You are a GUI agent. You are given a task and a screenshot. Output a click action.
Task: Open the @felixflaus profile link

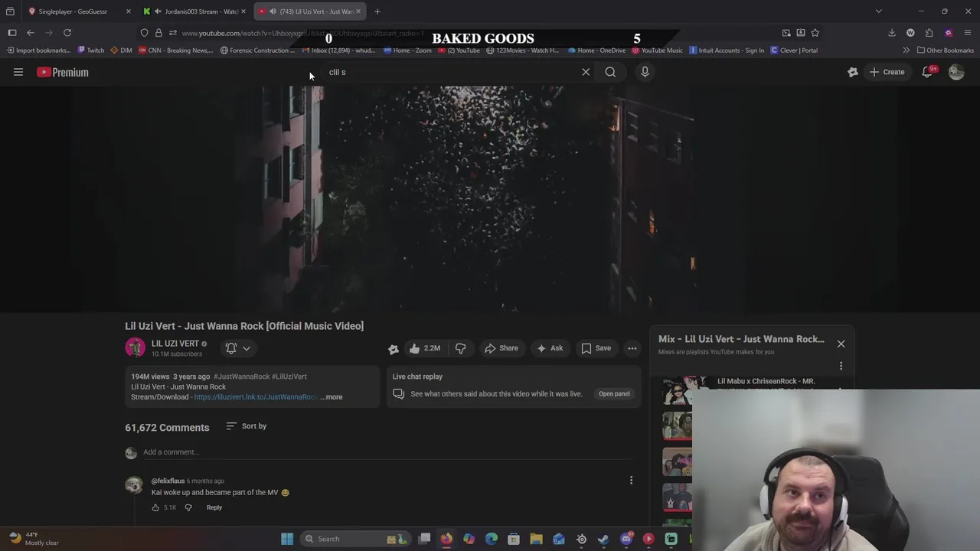coord(168,481)
